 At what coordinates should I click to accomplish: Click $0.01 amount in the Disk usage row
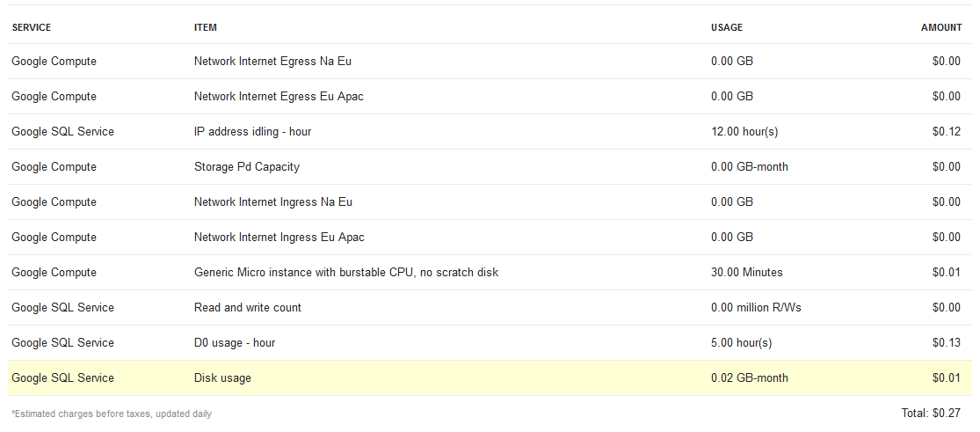click(947, 378)
